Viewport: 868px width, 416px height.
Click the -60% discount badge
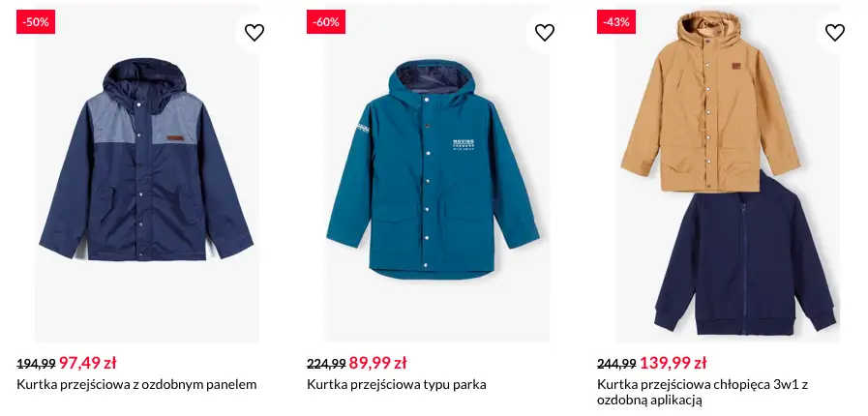326,21
